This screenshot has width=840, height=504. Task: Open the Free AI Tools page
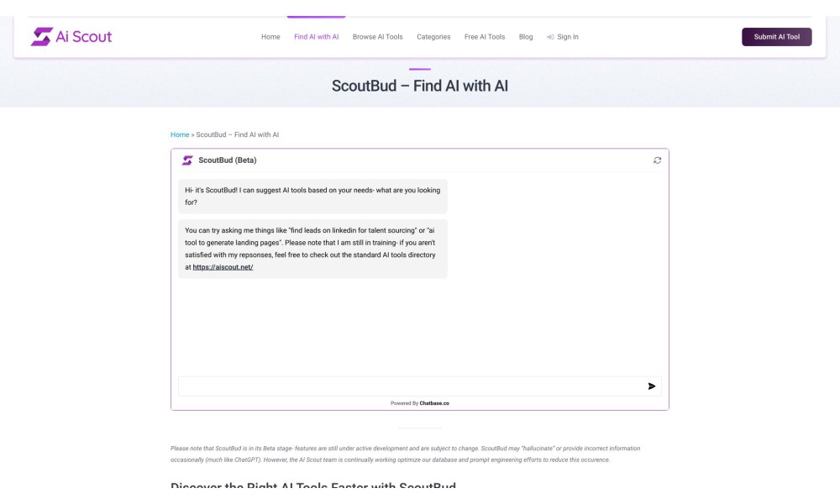[485, 37]
